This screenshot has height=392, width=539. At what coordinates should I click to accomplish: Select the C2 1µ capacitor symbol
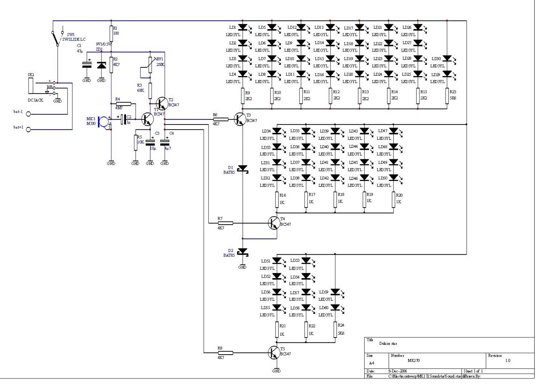(123, 119)
